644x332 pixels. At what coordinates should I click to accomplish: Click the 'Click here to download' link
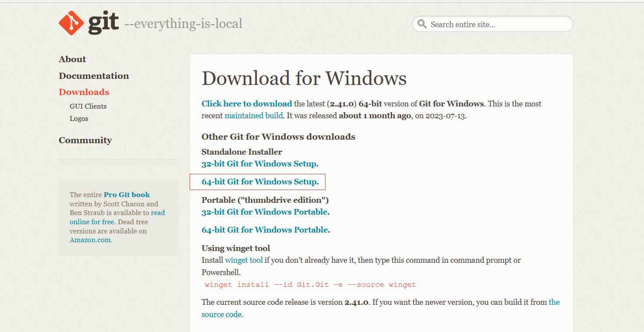[x=247, y=104]
